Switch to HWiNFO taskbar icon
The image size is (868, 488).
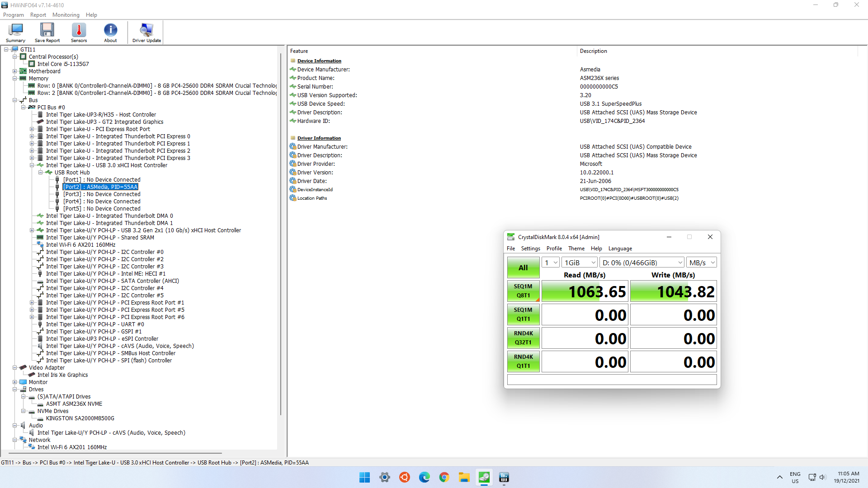coord(504,477)
